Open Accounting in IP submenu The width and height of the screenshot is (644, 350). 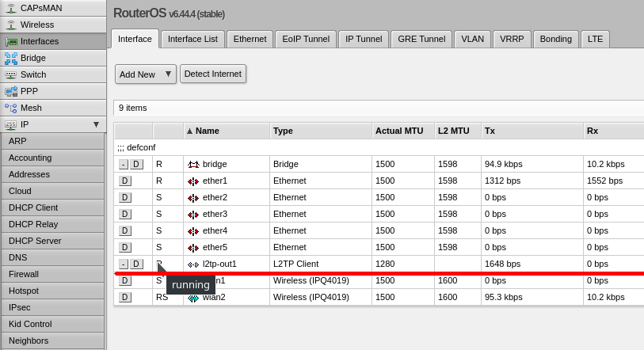point(52,158)
